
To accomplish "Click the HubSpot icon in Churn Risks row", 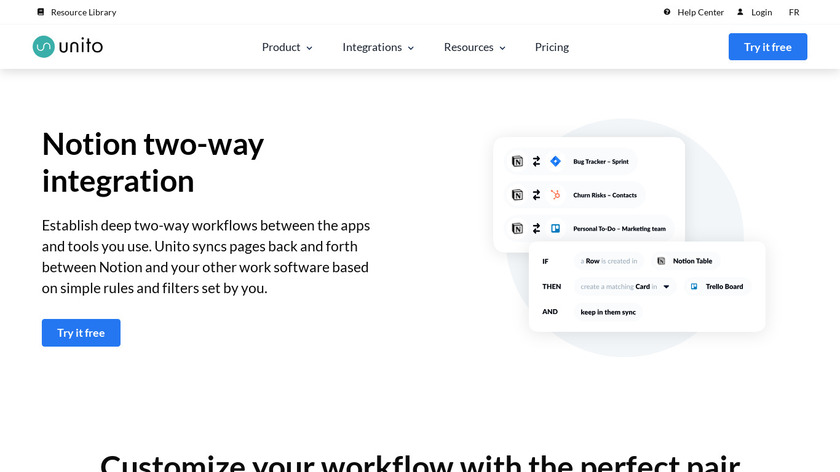I will point(556,195).
